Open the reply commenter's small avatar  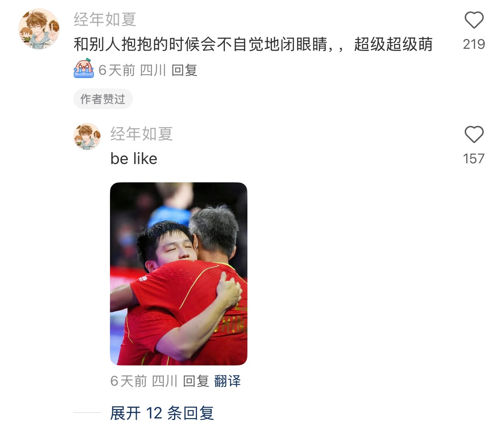[x=87, y=136]
